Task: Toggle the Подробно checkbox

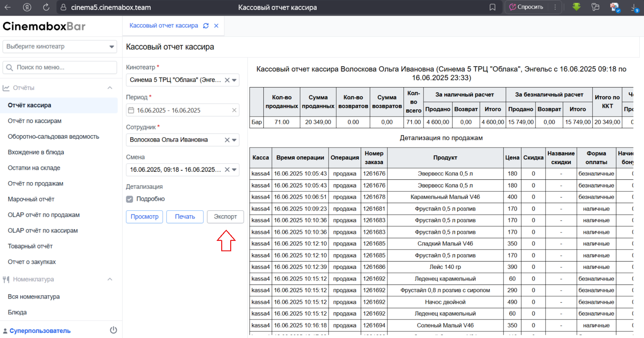Action: coord(130,199)
